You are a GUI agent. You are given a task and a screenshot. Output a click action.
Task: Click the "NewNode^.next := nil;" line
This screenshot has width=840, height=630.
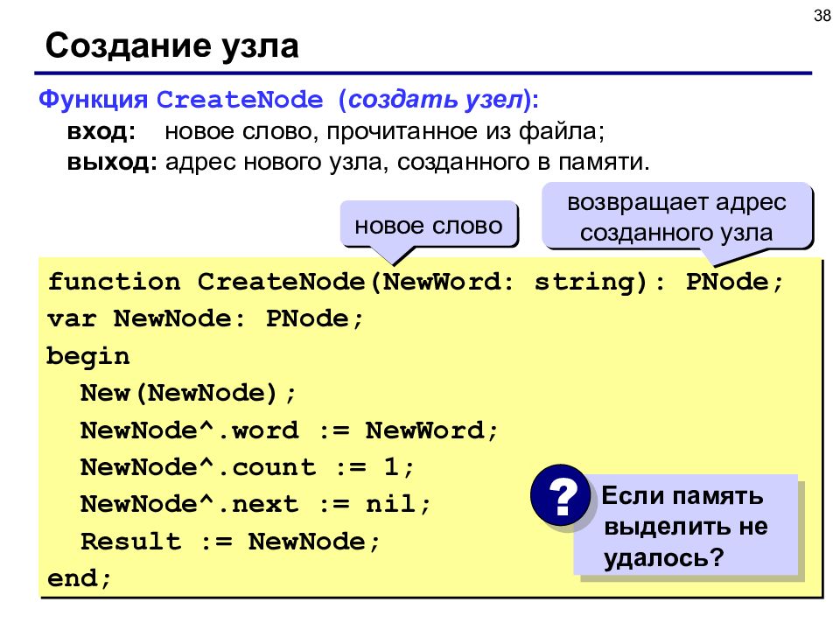pyautogui.click(x=255, y=505)
